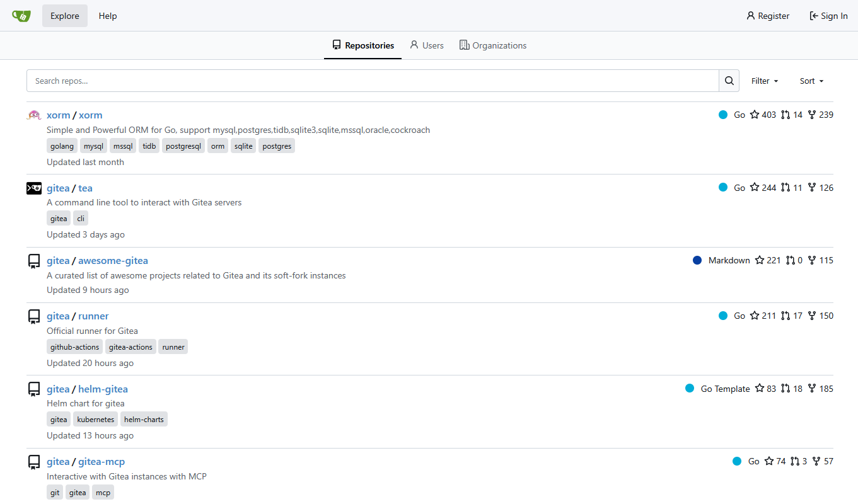
Task: Click the postgres topic tag
Action: [277, 146]
